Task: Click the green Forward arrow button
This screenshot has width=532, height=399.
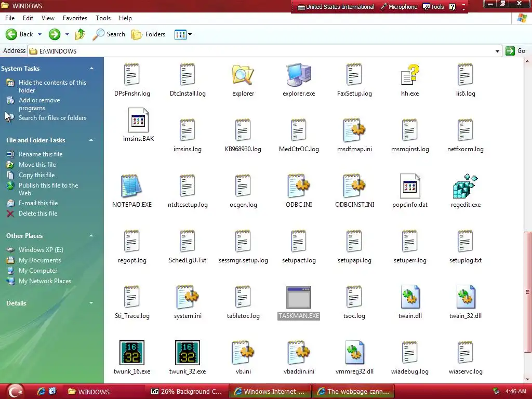Action: (54, 34)
